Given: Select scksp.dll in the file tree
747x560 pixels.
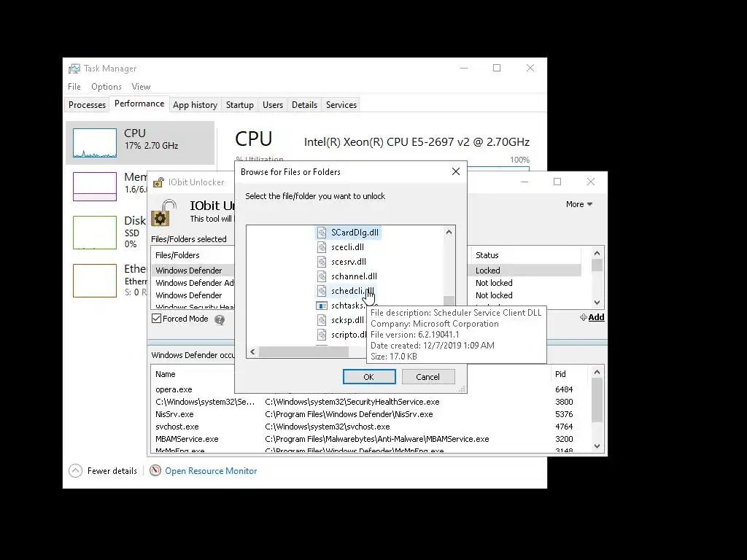Looking at the screenshot, I should click(347, 320).
